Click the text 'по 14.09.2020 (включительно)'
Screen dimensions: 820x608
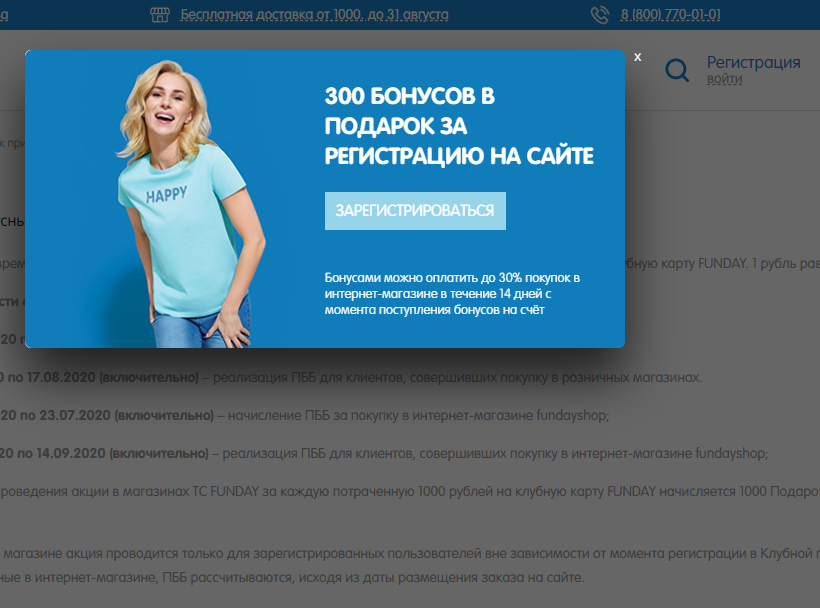coord(113,453)
